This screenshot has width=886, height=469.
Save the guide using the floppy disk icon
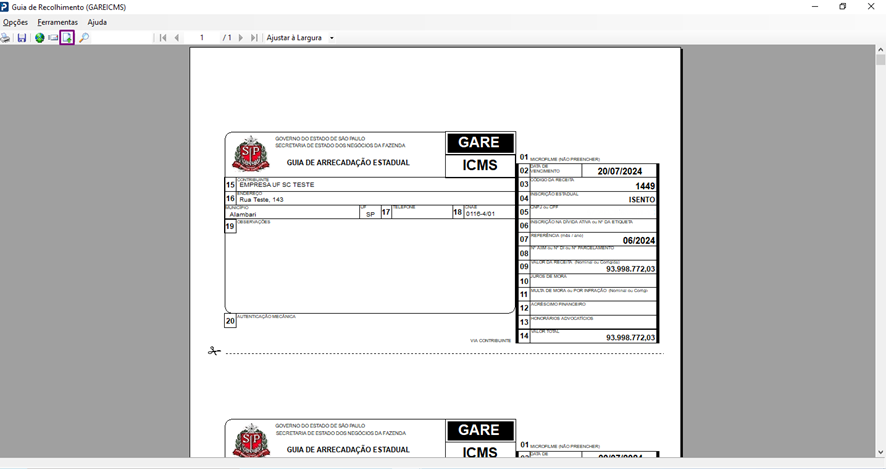pos(21,38)
